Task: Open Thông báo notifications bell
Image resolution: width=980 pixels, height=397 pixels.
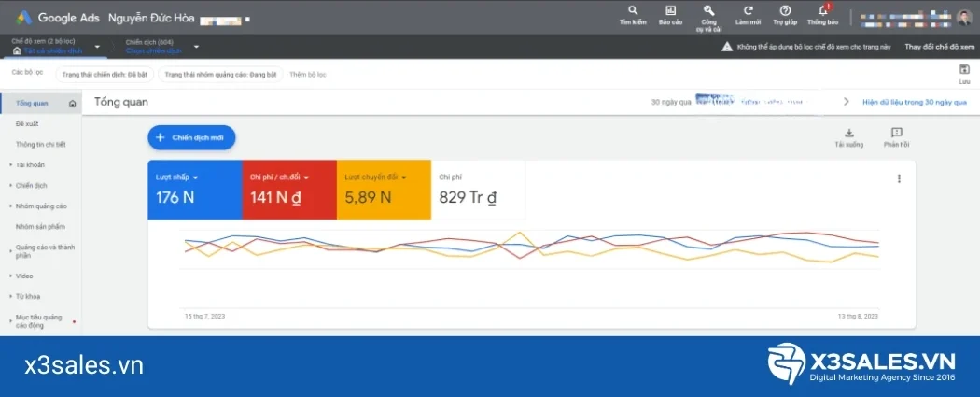Action: pyautogui.click(x=823, y=10)
